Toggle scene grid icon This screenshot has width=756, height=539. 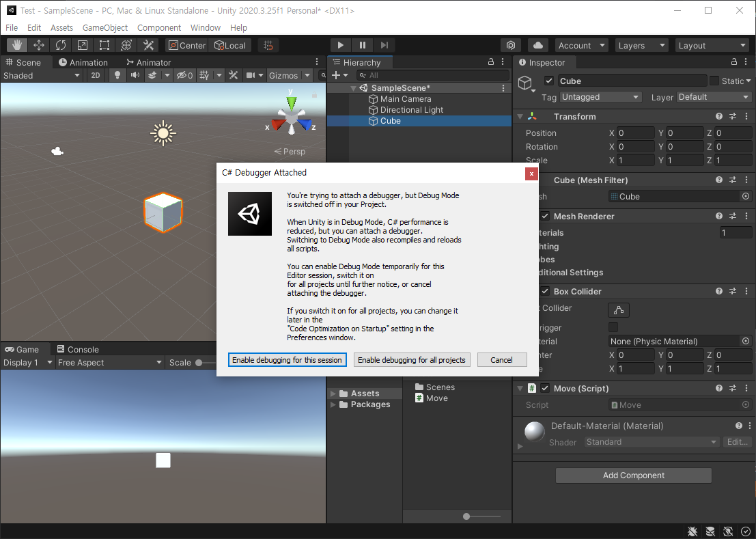coord(204,75)
